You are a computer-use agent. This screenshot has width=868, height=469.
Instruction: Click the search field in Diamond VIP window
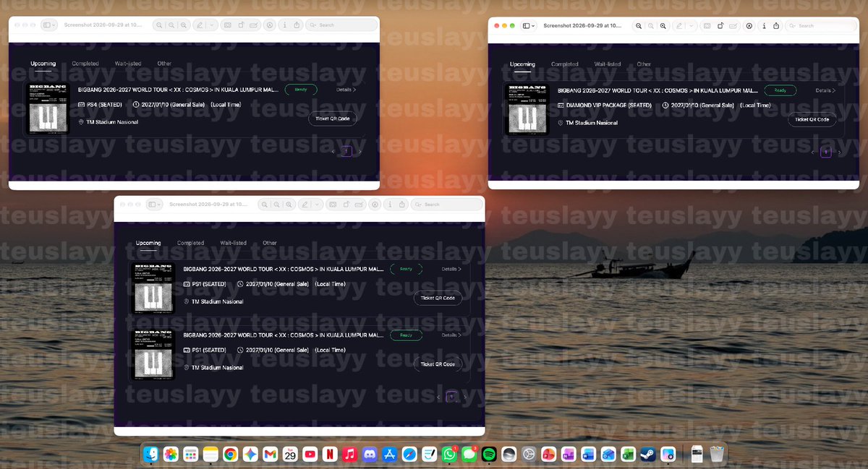820,25
